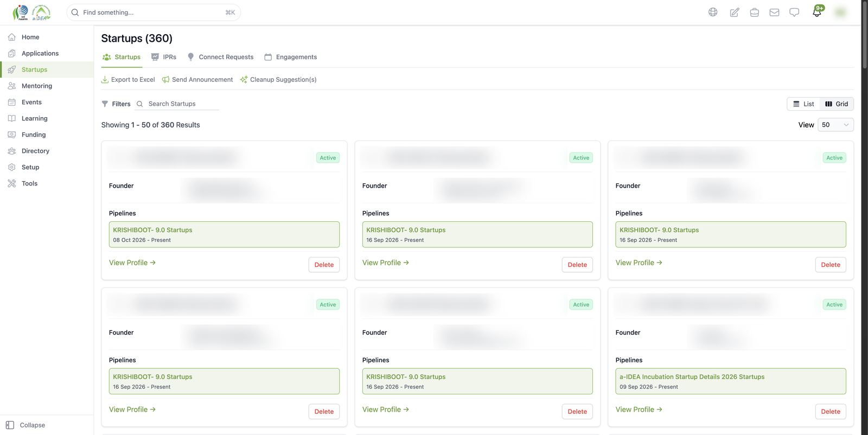Viewport: 868px width, 435px height.
Task: Click the 08 Oct 2026 - Present text
Action: (x=142, y=240)
